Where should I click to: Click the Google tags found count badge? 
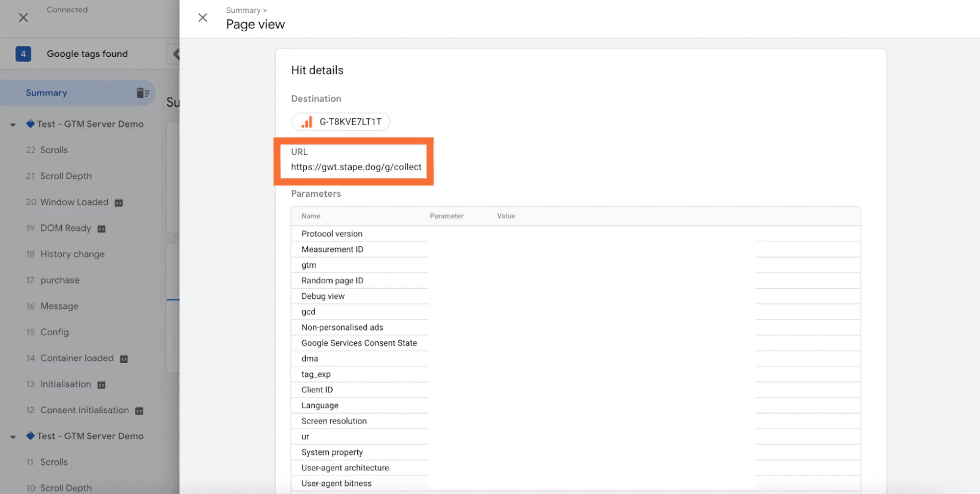coord(23,54)
